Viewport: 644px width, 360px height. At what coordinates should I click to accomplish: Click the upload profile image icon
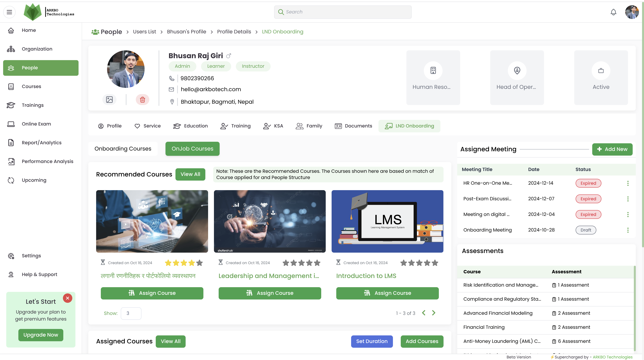click(109, 100)
